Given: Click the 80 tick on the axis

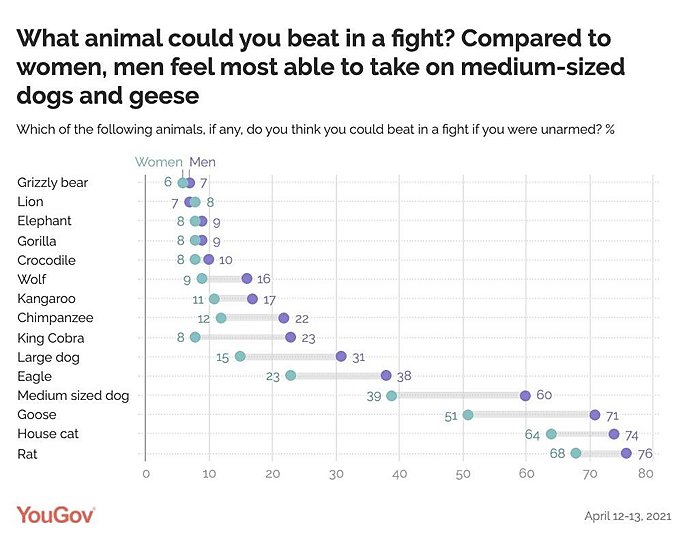Looking at the screenshot, I should (x=653, y=473).
